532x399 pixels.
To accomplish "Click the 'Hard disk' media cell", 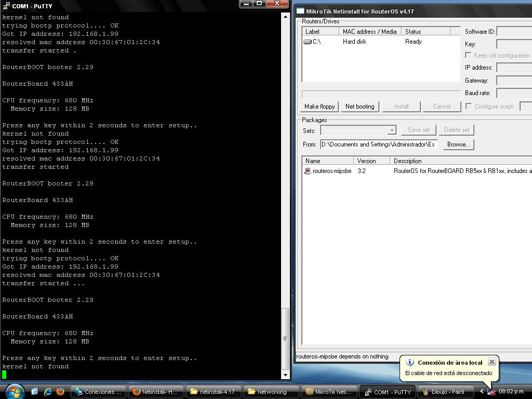I will 354,42.
